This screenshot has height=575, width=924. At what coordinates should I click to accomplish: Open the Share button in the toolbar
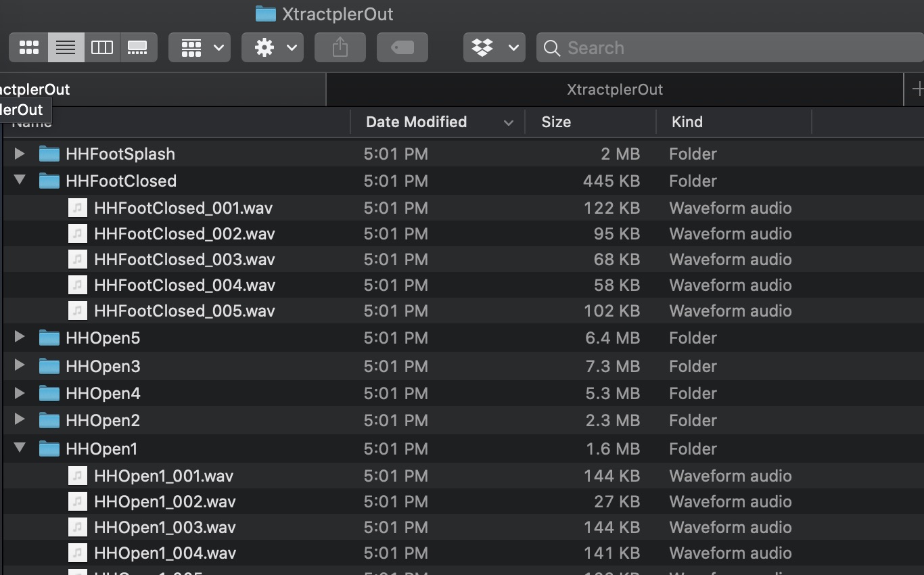point(340,47)
